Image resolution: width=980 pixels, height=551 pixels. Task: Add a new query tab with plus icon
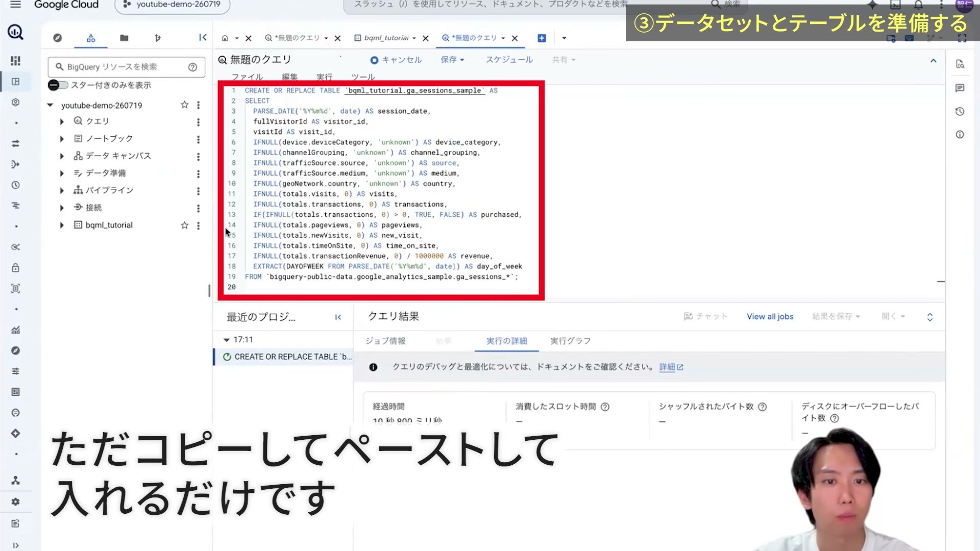(542, 38)
